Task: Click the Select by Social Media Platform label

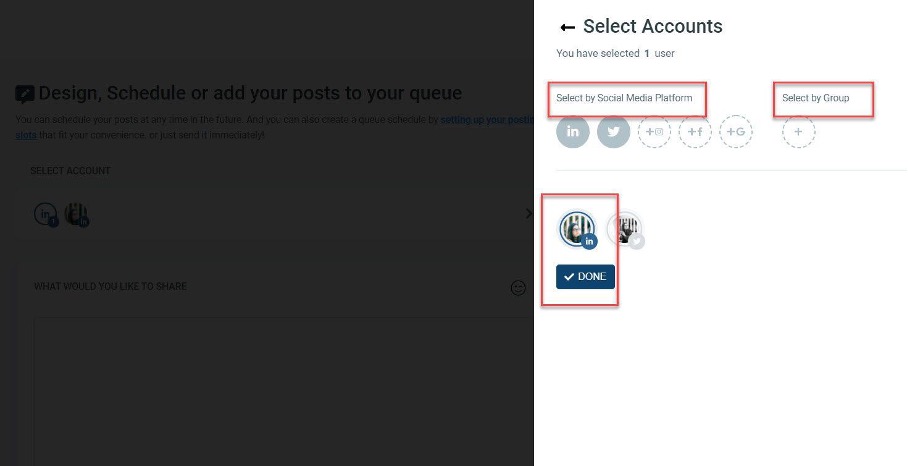Action: tap(624, 98)
